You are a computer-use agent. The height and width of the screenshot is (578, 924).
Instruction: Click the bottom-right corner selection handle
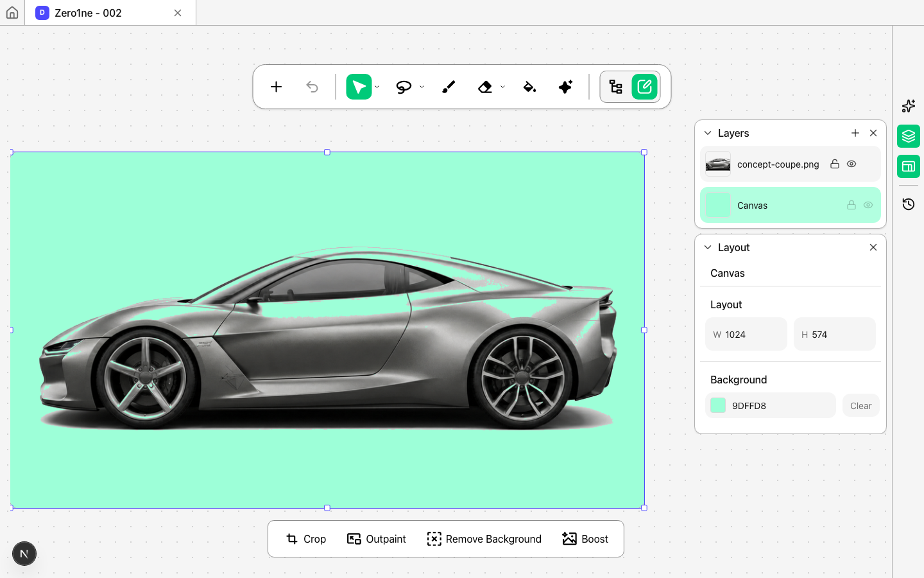coord(644,508)
